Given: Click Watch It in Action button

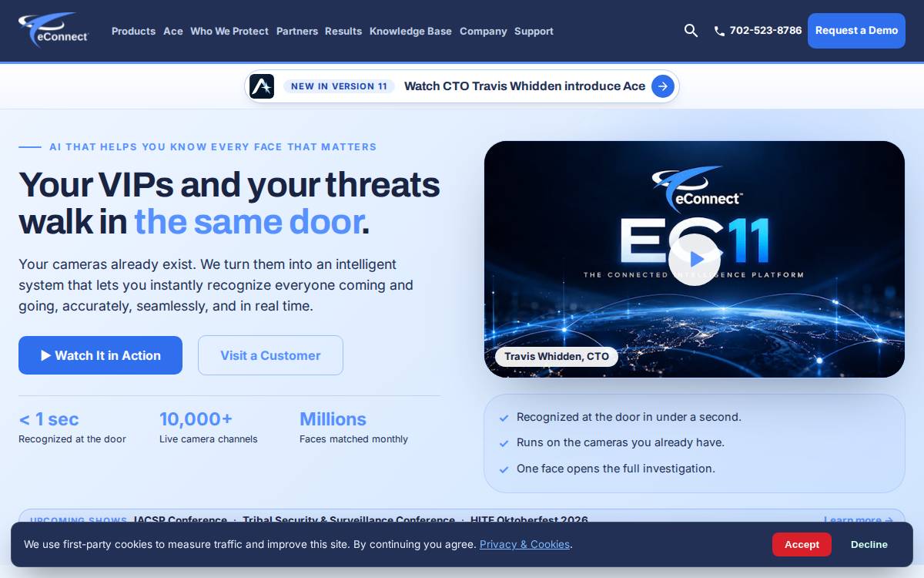Looking at the screenshot, I should (100, 355).
